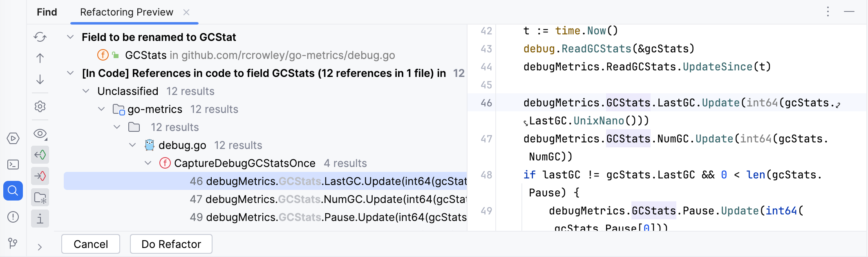Viewport: 868px width, 257px height.
Task: Select line 47 NumGC.Update usage result
Action: coord(327,199)
